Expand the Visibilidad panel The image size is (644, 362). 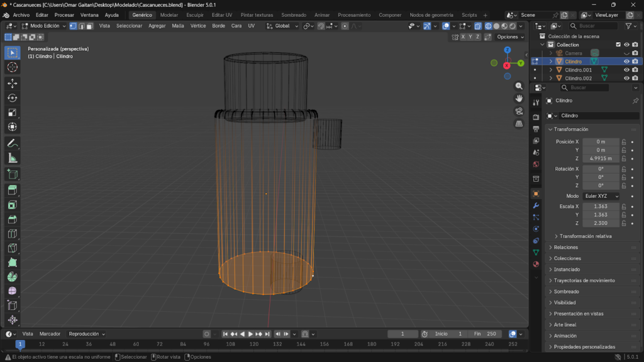coord(566,303)
